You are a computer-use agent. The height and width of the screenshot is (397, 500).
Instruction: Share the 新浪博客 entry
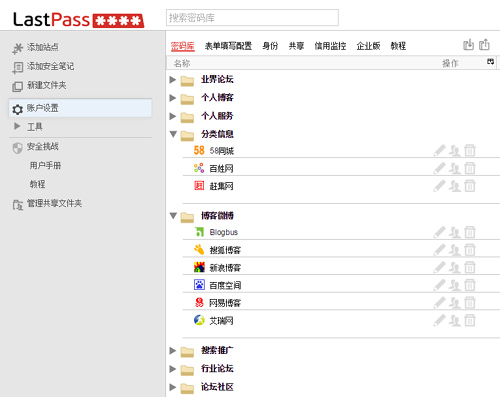coord(454,267)
